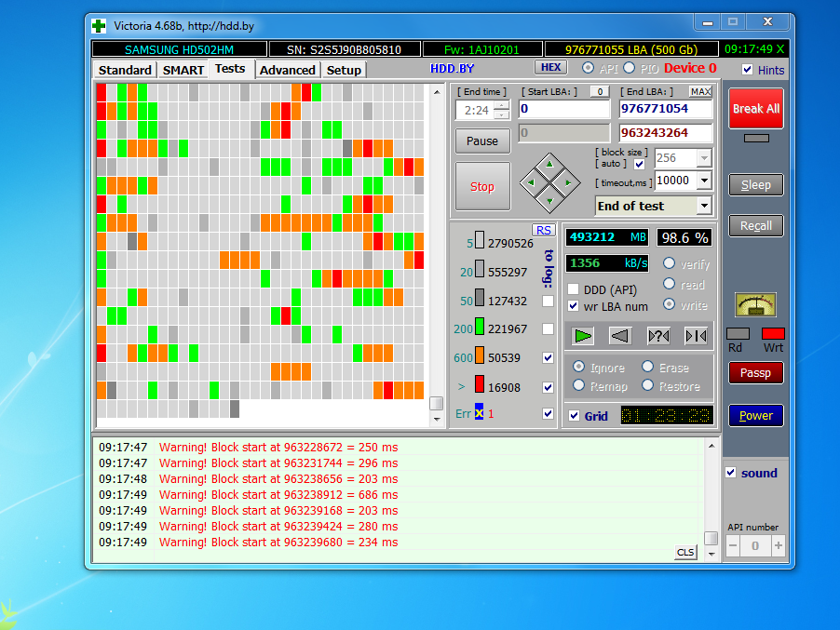Pause the running test
Image resolution: width=840 pixels, height=630 pixels.
point(482,141)
